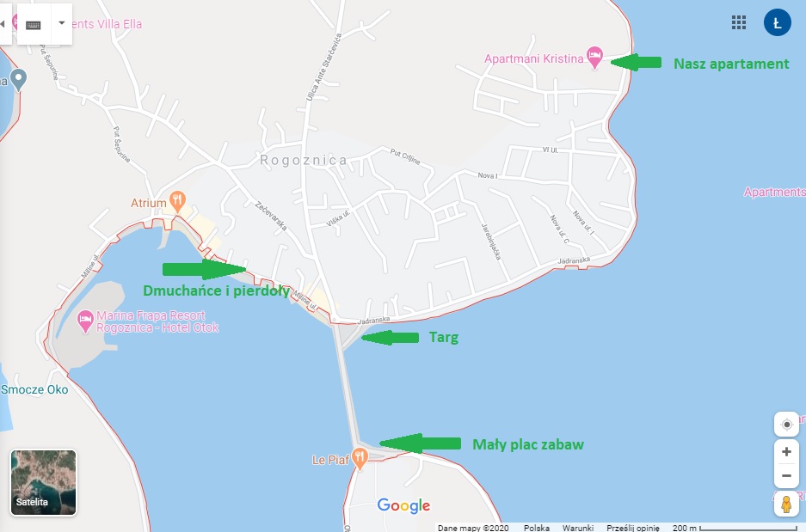Click the Marina Frapa Resort hotel pin
The image size is (806, 532).
[x=85, y=321]
